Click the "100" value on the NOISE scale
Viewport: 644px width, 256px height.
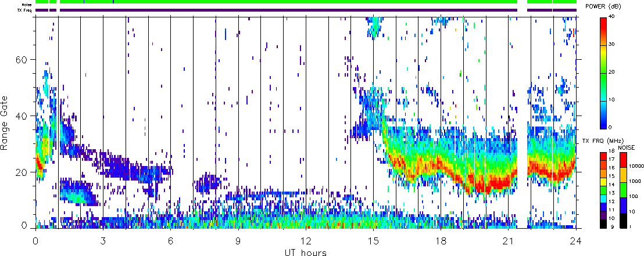pyautogui.click(x=632, y=196)
